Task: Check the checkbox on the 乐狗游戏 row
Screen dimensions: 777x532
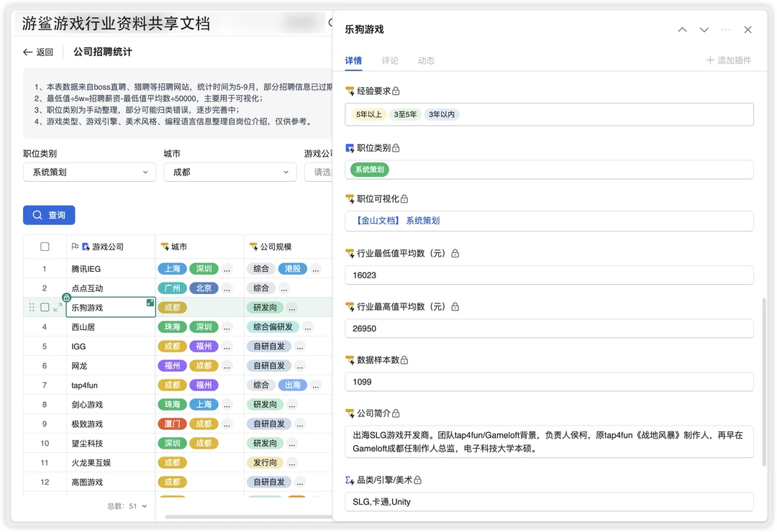Action: pyautogui.click(x=45, y=307)
